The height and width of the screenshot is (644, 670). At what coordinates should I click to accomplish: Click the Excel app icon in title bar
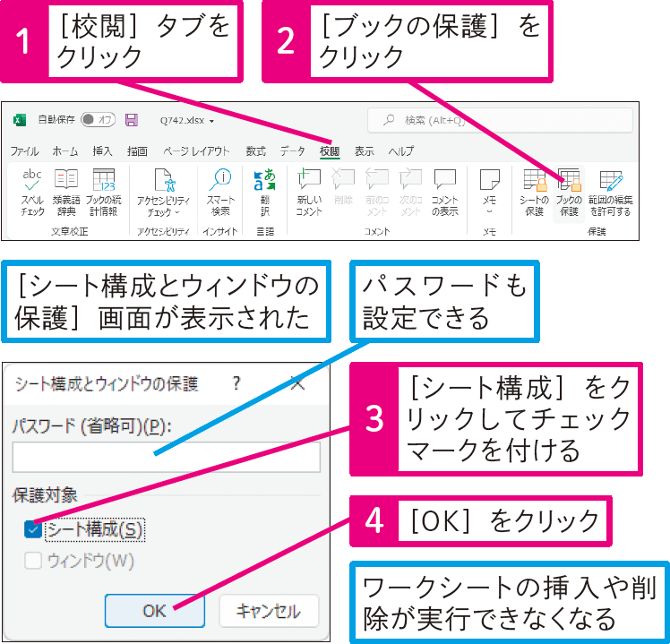click(x=19, y=120)
